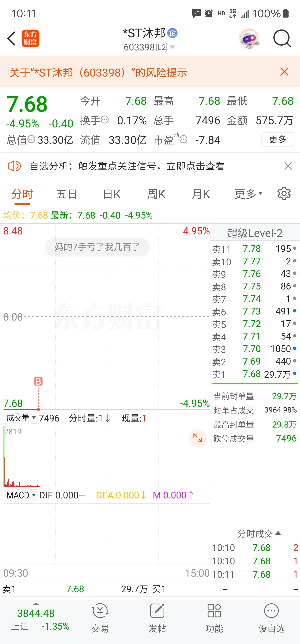Image resolution: width=300 pixels, height=644 pixels.
Task: Tap the 分时量 label in volume bar
Action: click(x=90, y=418)
